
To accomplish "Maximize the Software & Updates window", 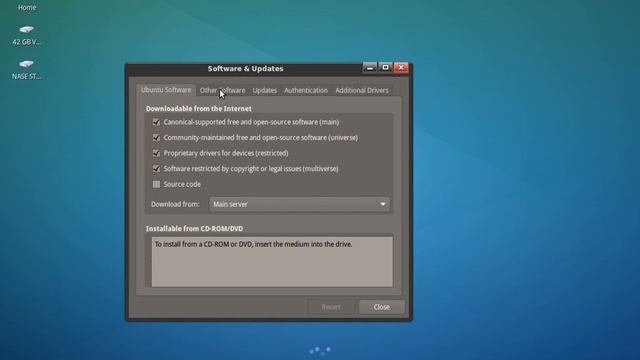I will tap(385, 68).
